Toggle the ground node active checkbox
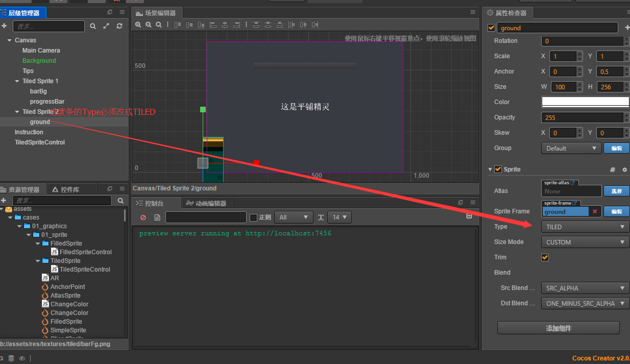 click(492, 28)
